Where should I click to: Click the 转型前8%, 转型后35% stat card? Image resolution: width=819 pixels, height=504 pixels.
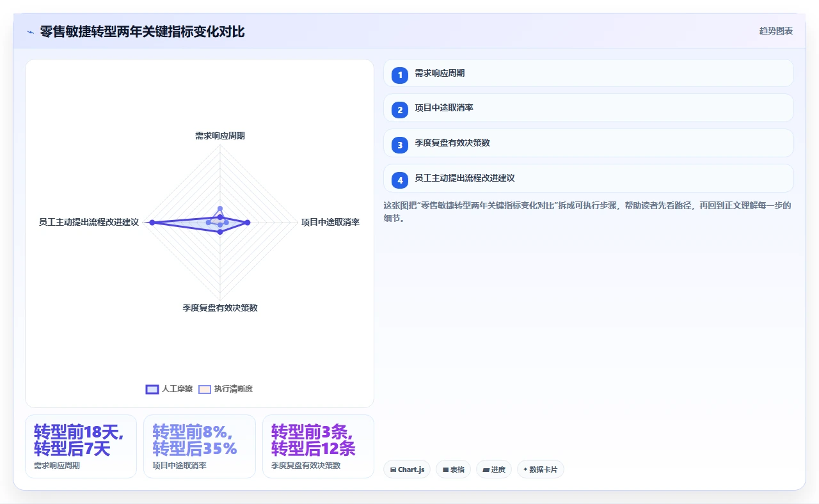pyautogui.click(x=200, y=446)
